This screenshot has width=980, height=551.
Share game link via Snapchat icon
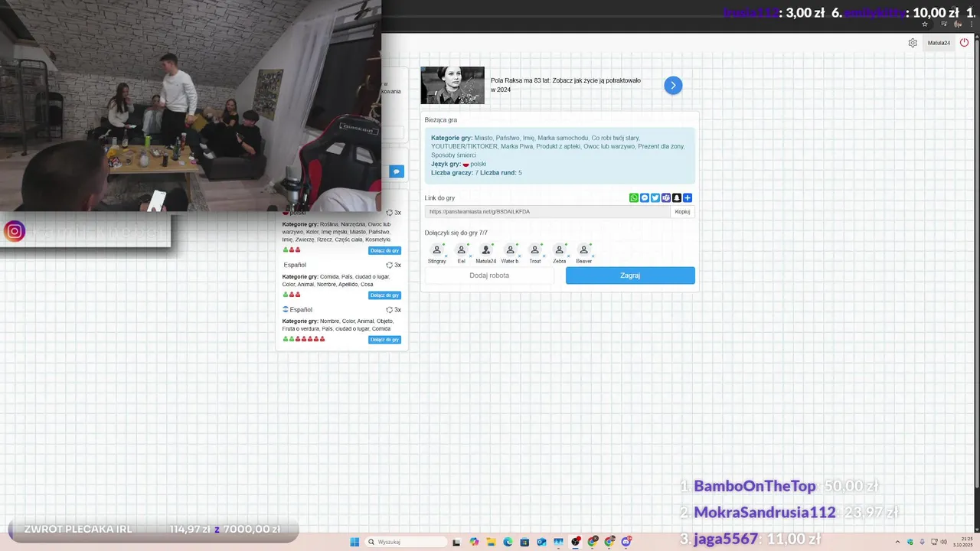[x=677, y=198]
